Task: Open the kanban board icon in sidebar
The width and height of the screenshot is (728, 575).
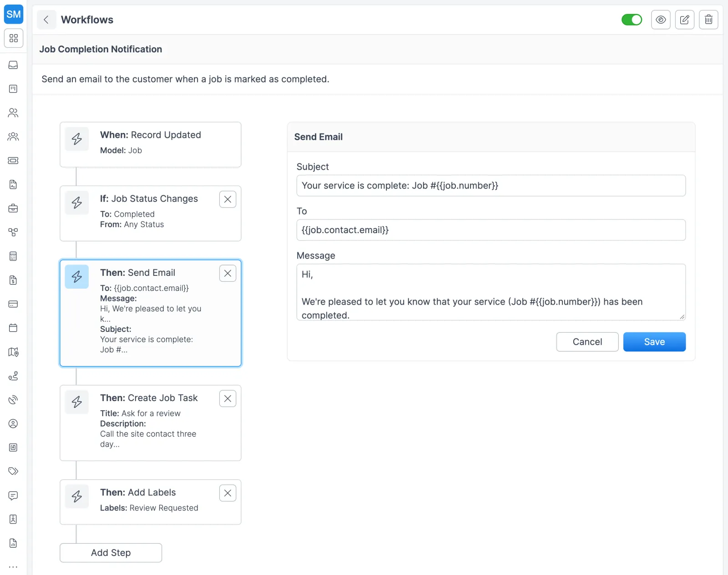Action: click(13, 89)
